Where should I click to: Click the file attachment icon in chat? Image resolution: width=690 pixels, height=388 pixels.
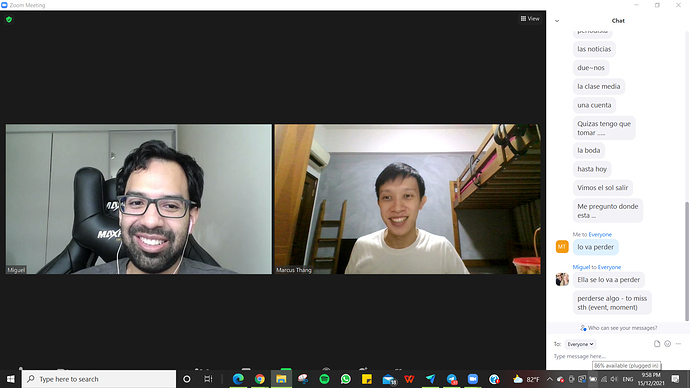tap(657, 344)
